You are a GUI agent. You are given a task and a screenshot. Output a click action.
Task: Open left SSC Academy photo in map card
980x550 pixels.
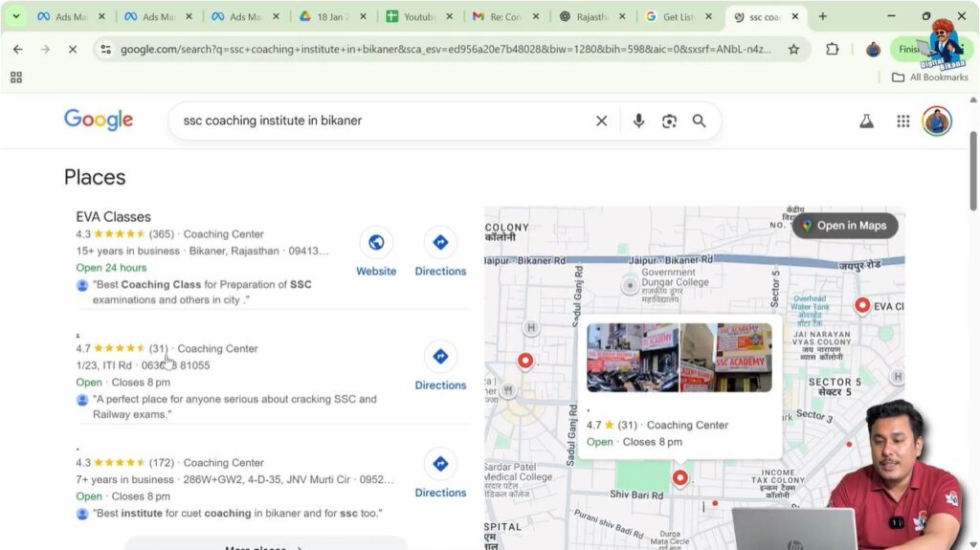tap(633, 358)
